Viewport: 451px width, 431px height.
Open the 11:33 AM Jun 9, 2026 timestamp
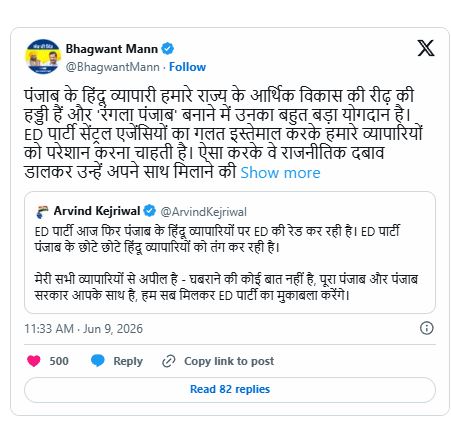point(83,329)
